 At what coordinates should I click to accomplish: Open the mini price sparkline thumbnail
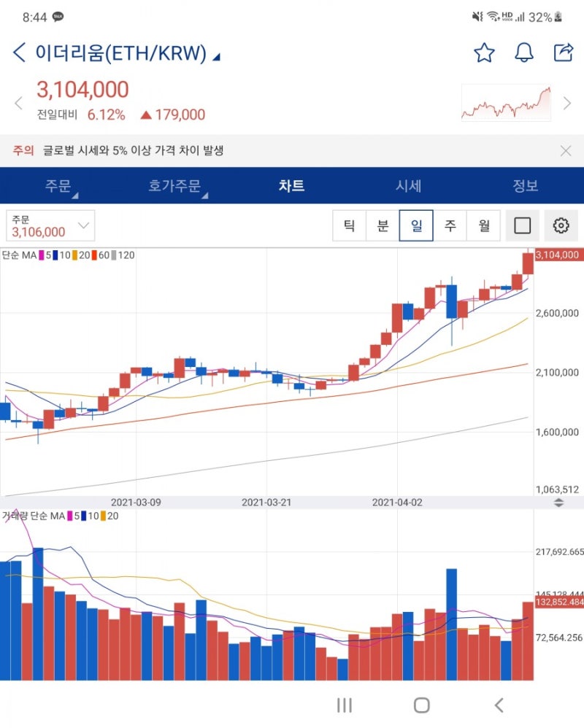coord(506,103)
